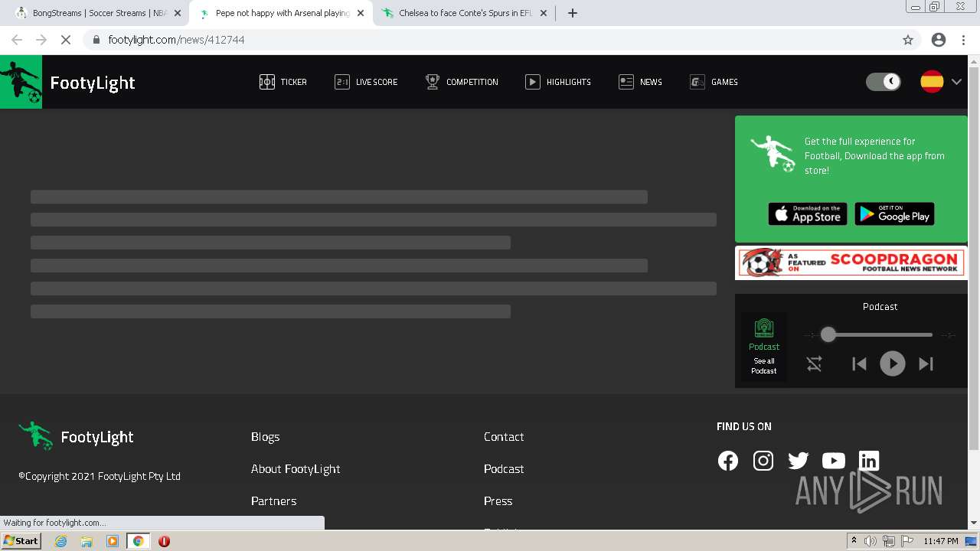Screen dimensions: 980x551
Task: Open the Blogs footer link
Action: pyautogui.click(x=265, y=437)
